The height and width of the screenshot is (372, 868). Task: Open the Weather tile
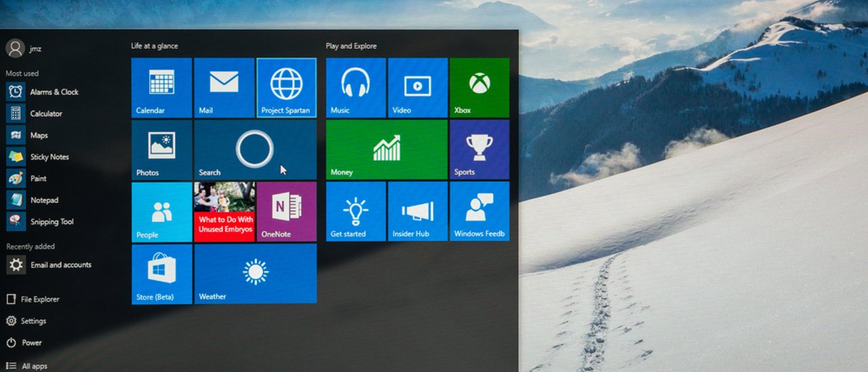(255, 274)
